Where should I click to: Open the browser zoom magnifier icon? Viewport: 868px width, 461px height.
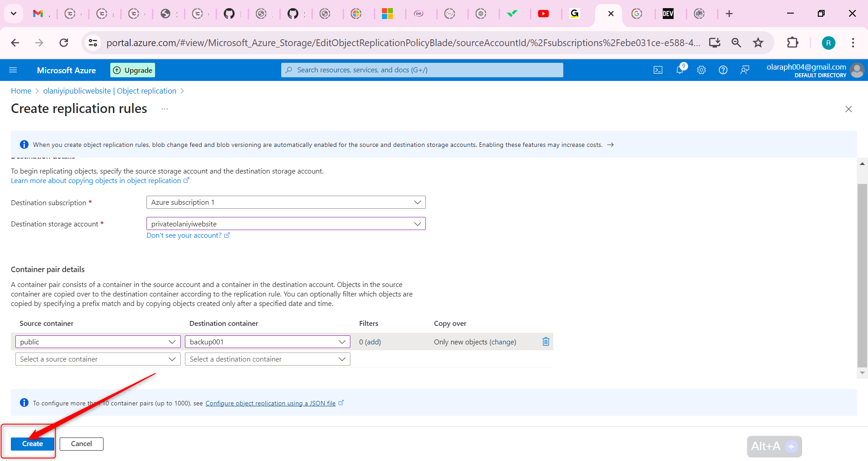point(736,42)
